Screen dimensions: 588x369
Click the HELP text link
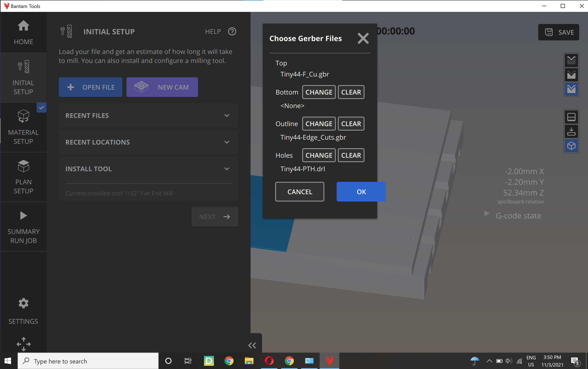[213, 32]
